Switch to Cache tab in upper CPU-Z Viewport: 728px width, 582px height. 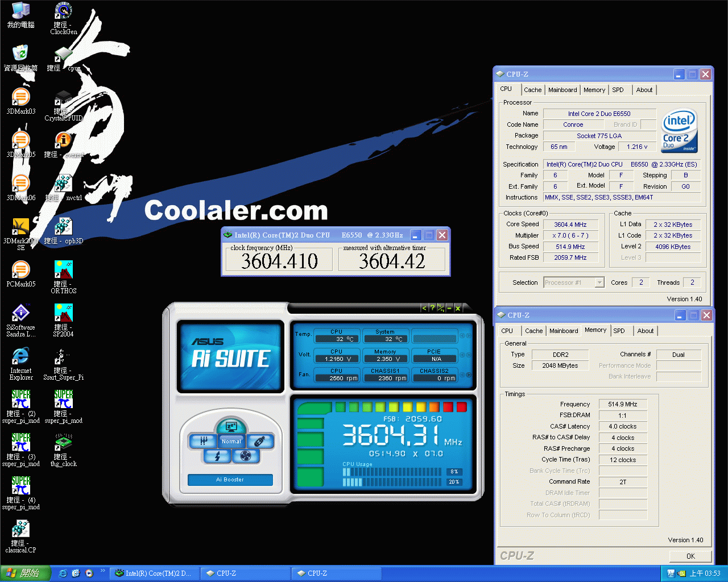tap(532, 90)
